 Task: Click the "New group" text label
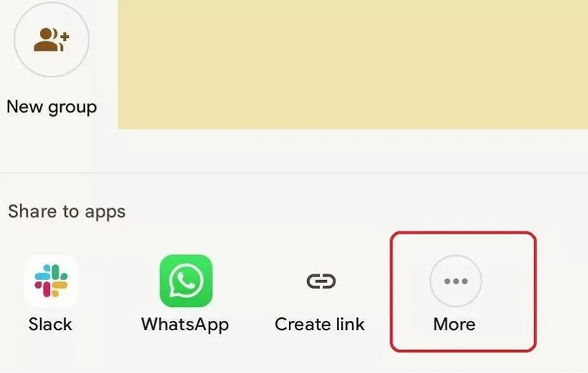(52, 107)
